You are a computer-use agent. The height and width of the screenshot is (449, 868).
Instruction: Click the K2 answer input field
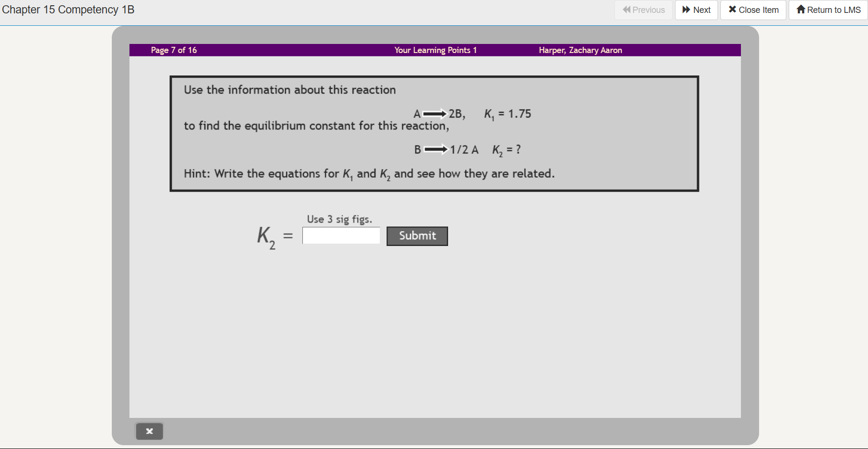point(341,235)
